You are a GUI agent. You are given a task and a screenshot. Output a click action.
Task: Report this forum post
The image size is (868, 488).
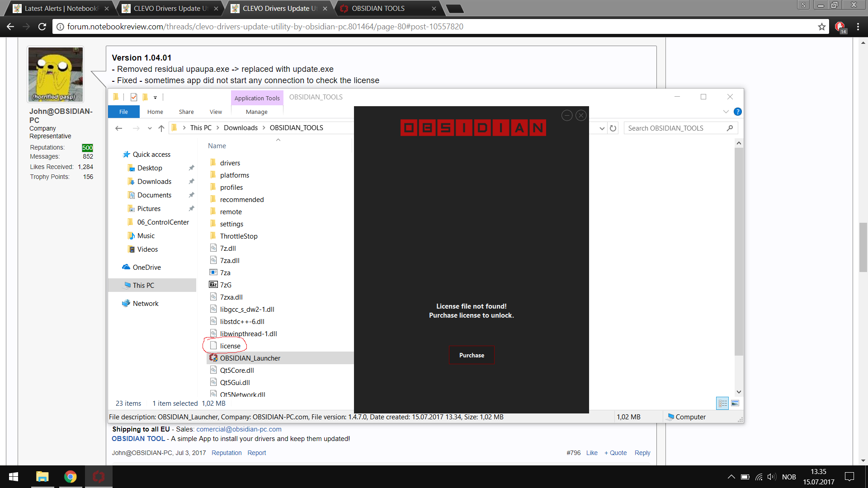pos(257,453)
